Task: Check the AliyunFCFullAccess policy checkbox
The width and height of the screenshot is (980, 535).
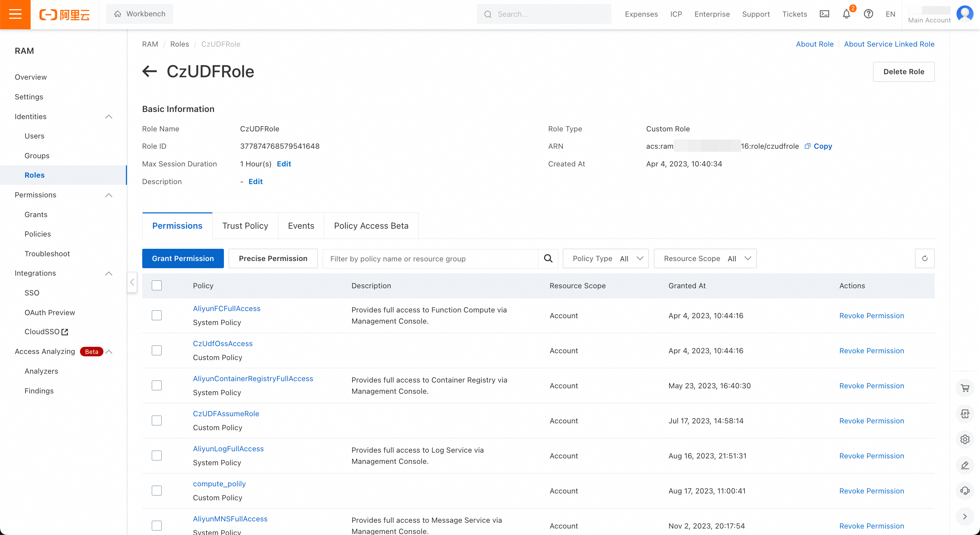Action: (157, 315)
